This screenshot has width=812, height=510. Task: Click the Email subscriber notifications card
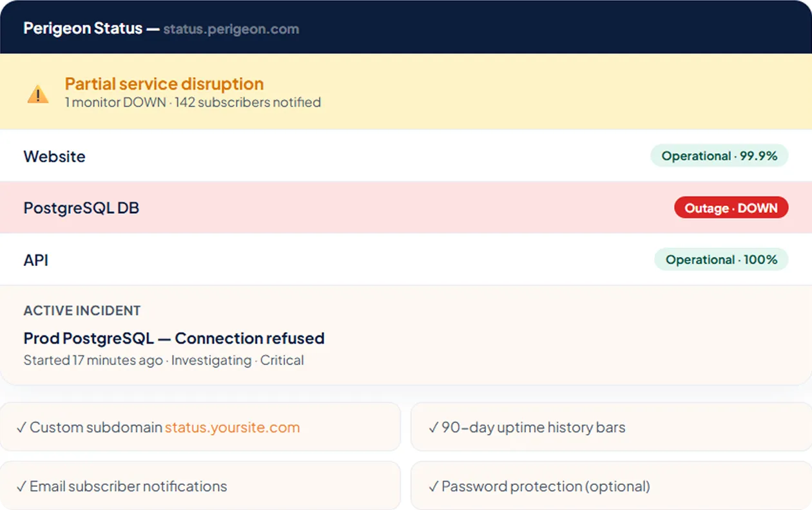tap(200, 486)
